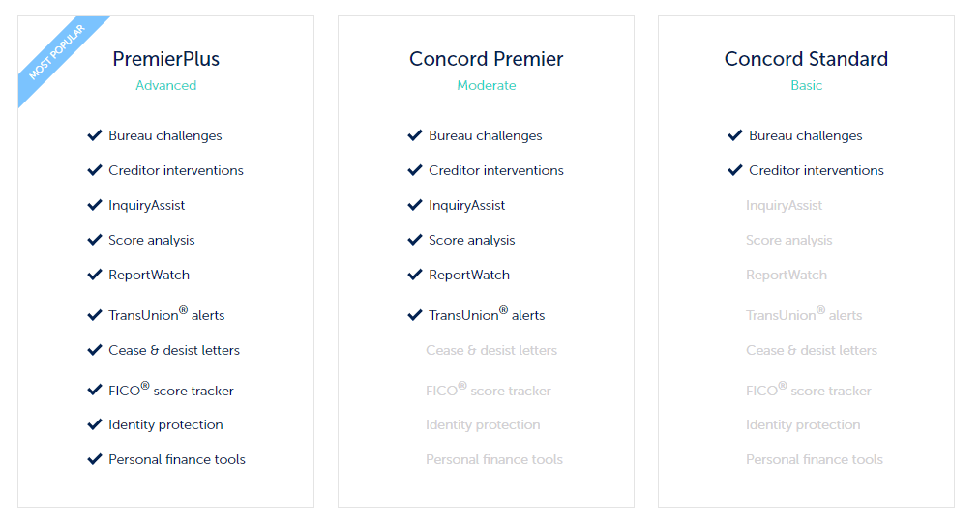Click Score analysis text in Concord Premier
980x523 pixels.
(472, 241)
